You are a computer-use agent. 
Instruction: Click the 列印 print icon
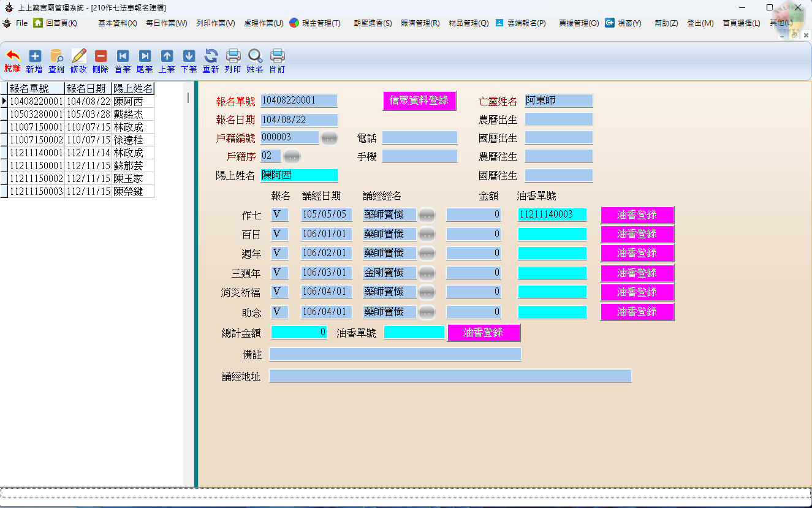pos(232,59)
